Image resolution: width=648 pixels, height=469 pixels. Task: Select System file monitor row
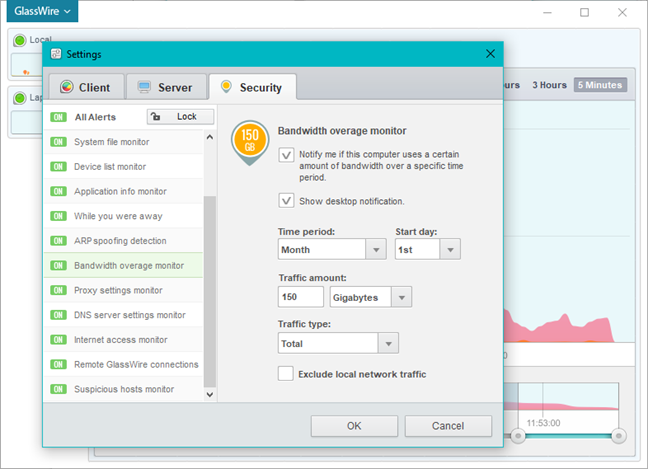124,142
